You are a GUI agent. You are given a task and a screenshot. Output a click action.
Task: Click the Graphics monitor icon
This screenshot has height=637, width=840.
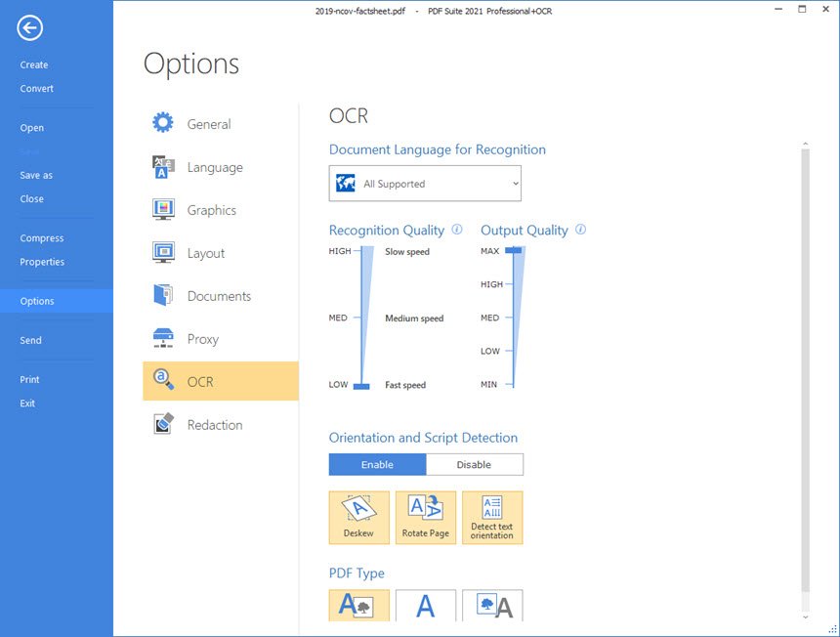[163, 209]
